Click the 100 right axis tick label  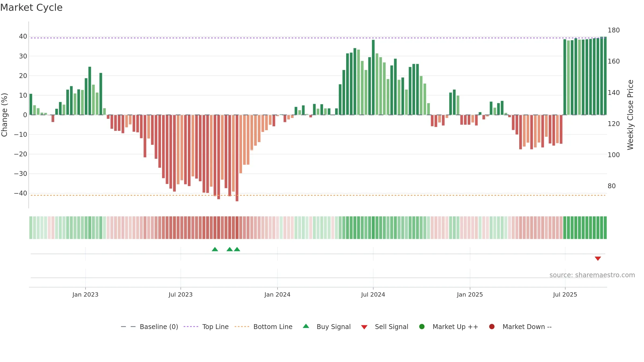(614, 155)
